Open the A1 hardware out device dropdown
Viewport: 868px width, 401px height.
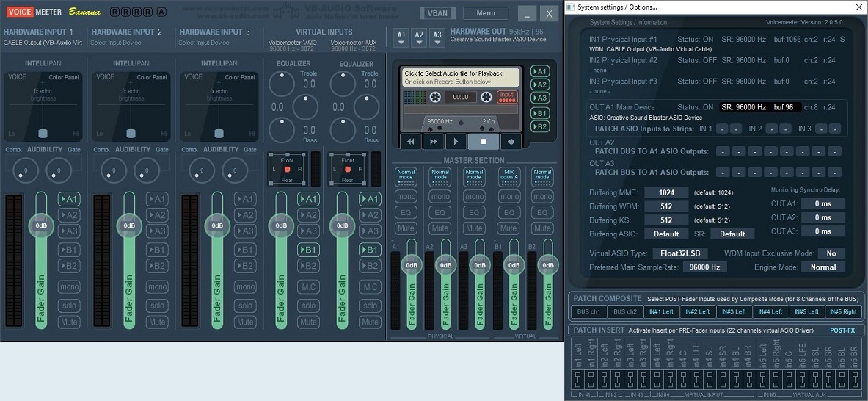pos(401,35)
